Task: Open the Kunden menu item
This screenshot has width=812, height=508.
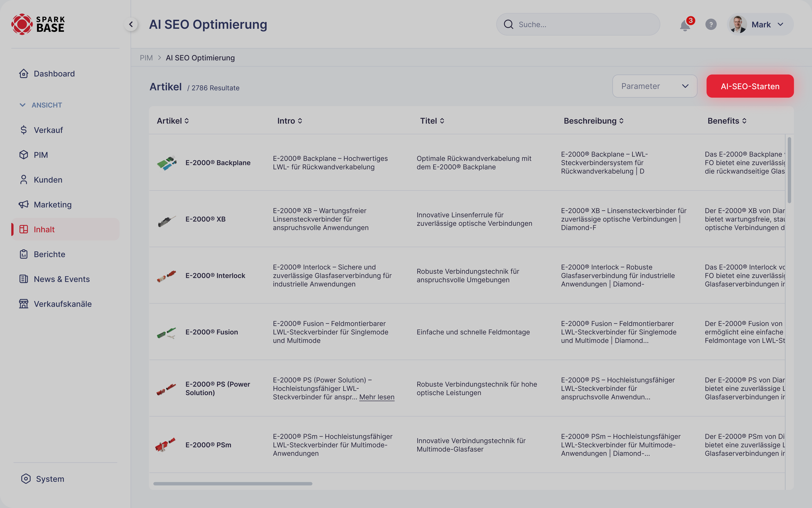Action: [x=65, y=180]
